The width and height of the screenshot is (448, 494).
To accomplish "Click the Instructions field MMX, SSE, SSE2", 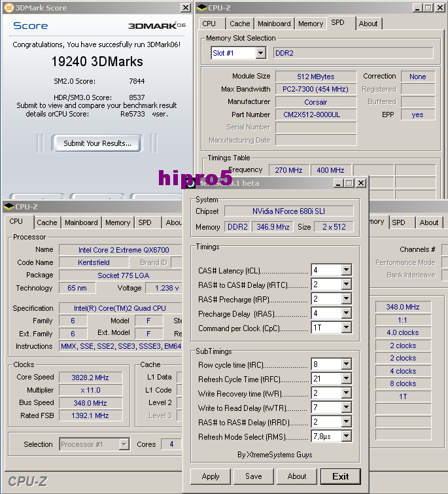I will [x=121, y=347].
